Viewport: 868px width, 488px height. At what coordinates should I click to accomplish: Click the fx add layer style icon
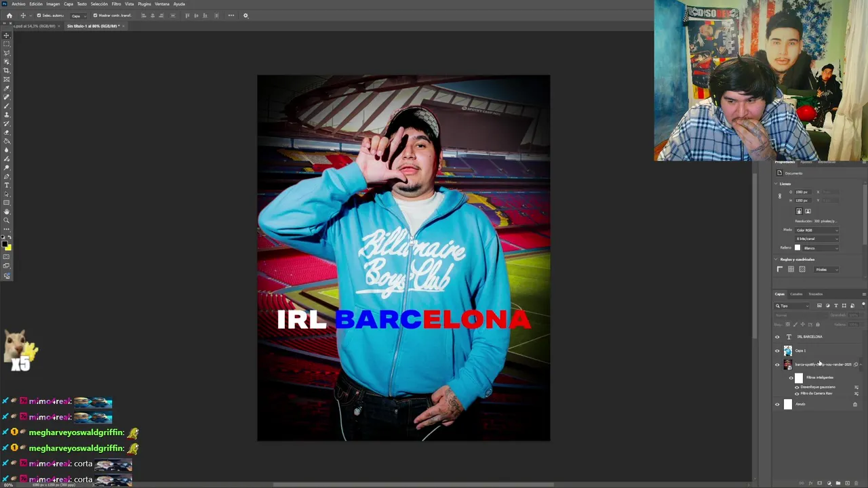[810, 483]
